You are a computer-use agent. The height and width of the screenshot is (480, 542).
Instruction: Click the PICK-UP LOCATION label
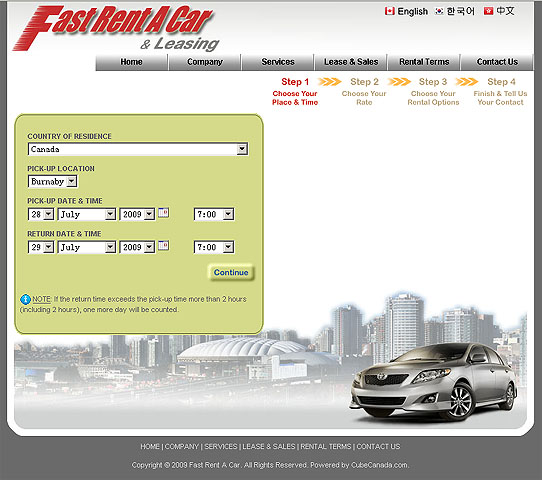point(61,169)
